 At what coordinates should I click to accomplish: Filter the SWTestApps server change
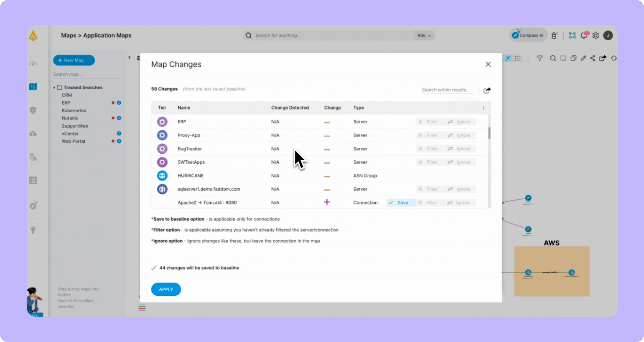click(x=428, y=162)
